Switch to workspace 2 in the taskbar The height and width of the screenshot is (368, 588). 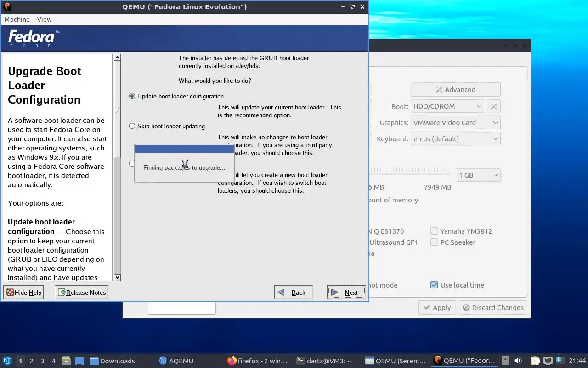32,361
